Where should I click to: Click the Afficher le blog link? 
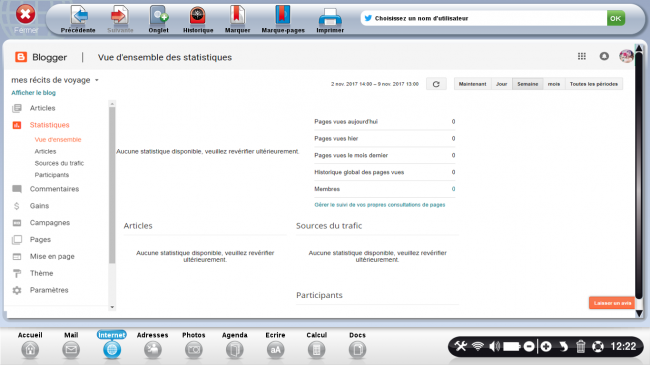33,92
